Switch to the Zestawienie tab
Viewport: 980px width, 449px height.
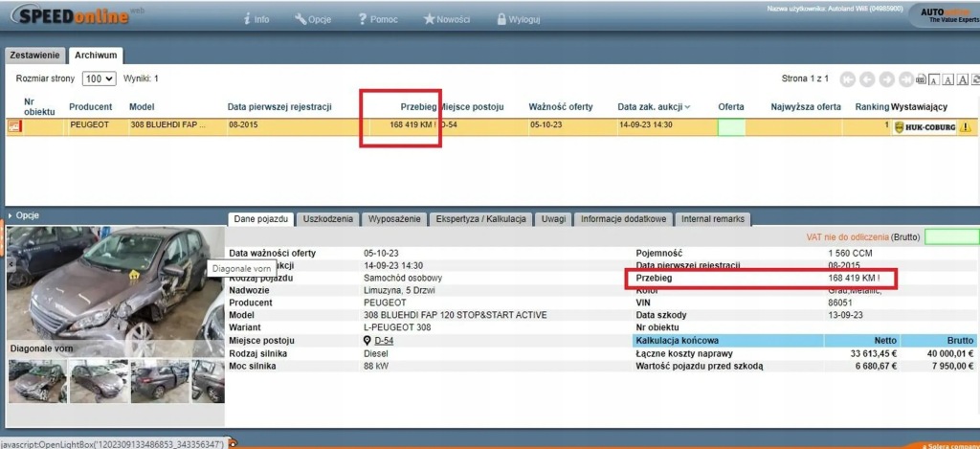35,56
